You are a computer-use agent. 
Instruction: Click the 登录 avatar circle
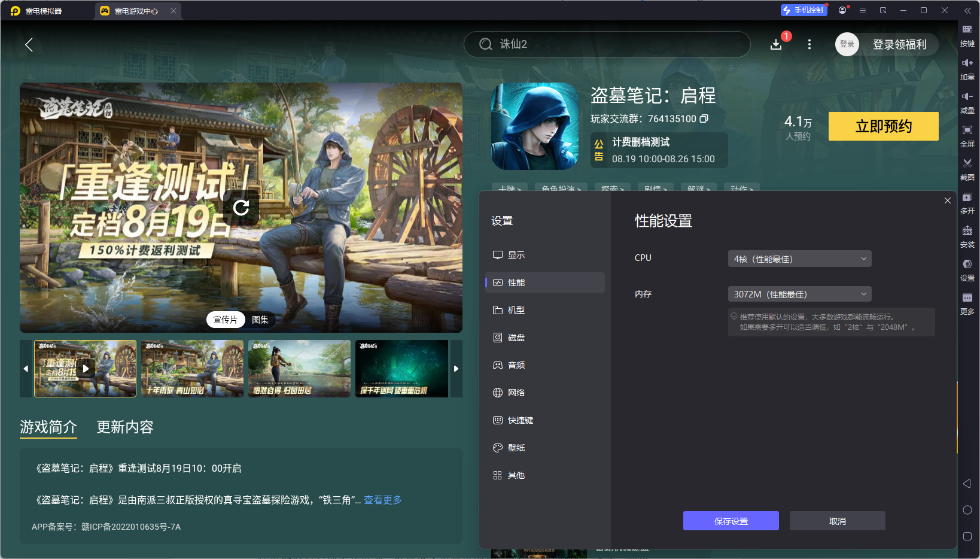(847, 44)
